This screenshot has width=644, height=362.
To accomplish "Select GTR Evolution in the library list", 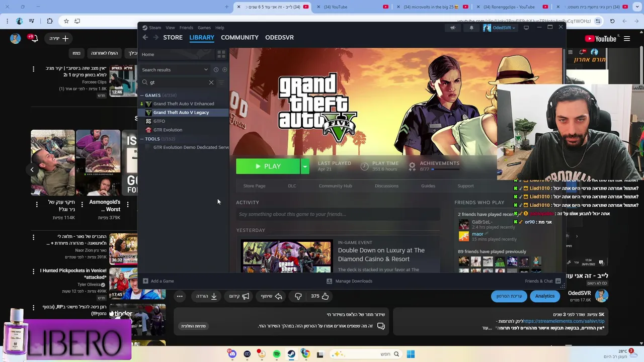I will [168, 130].
